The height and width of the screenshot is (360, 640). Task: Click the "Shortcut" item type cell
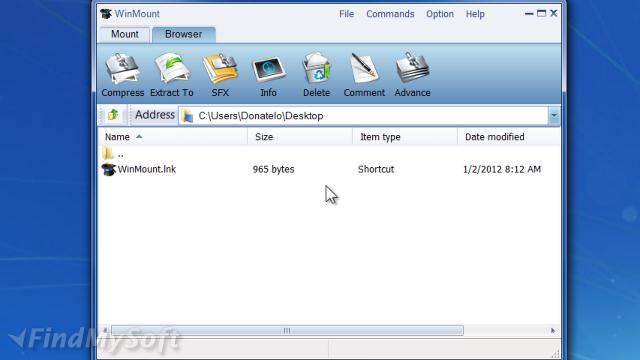click(x=376, y=169)
